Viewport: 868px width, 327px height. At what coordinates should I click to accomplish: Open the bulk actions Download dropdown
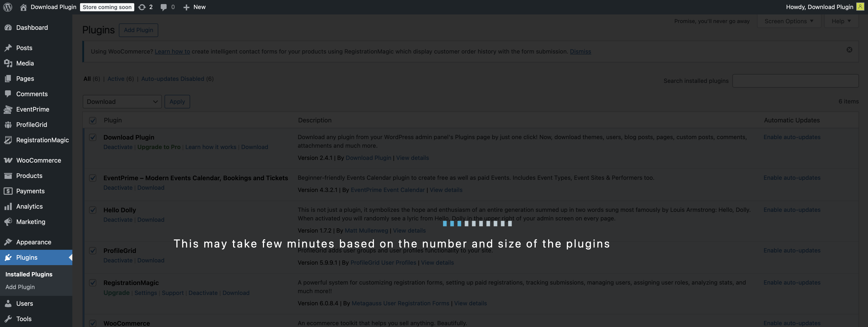[x=122, y=102]
